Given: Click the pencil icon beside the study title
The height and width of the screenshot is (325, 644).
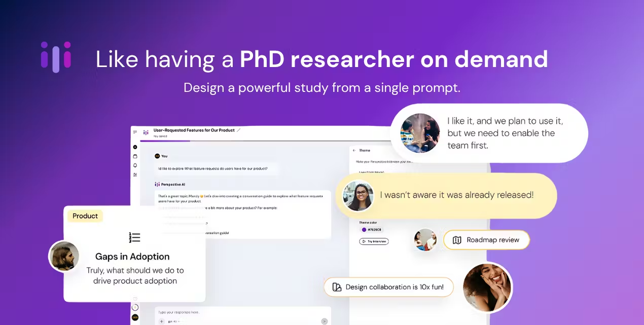Looking at the screenshot, I should pos(239,130).
